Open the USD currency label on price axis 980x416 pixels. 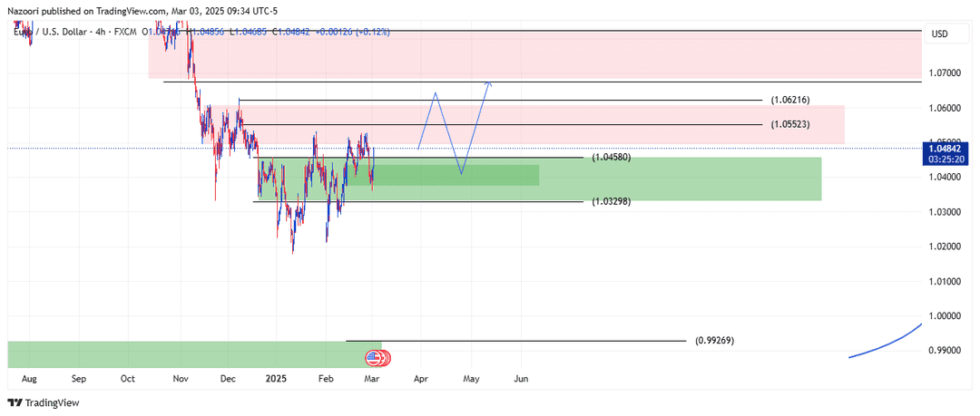point(939,34)
